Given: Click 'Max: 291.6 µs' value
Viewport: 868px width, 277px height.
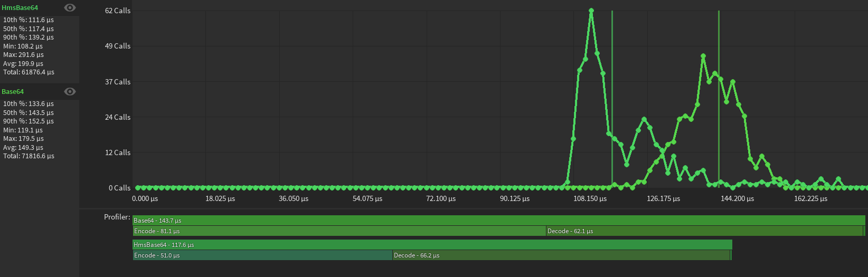Looking at the screenshot, I should pyautogui.click(x=23, y=55).
